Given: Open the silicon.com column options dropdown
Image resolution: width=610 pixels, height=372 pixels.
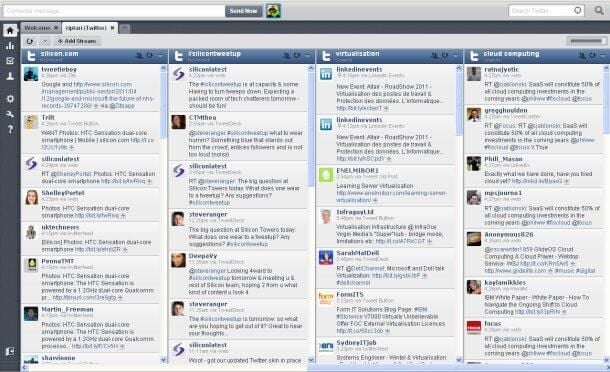Looking at the screenshot, I should point(160,56).
